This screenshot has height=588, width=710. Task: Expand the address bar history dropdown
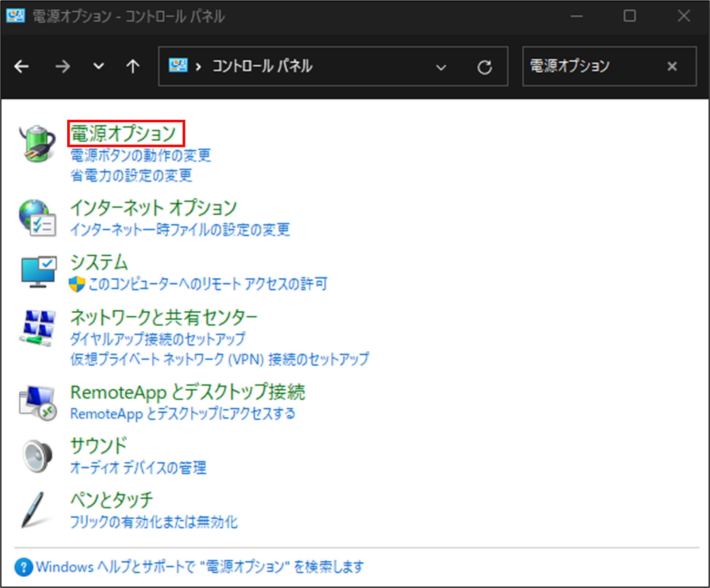(441, 67)
